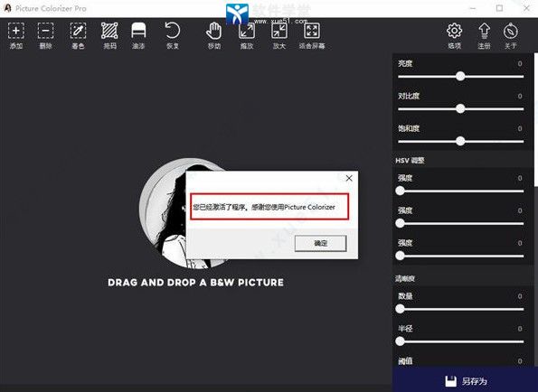Image resolution: width=538 pixels, height=392 pixels.
Task: Click the activation message text in dialog
Action: (x=264, y=207)
